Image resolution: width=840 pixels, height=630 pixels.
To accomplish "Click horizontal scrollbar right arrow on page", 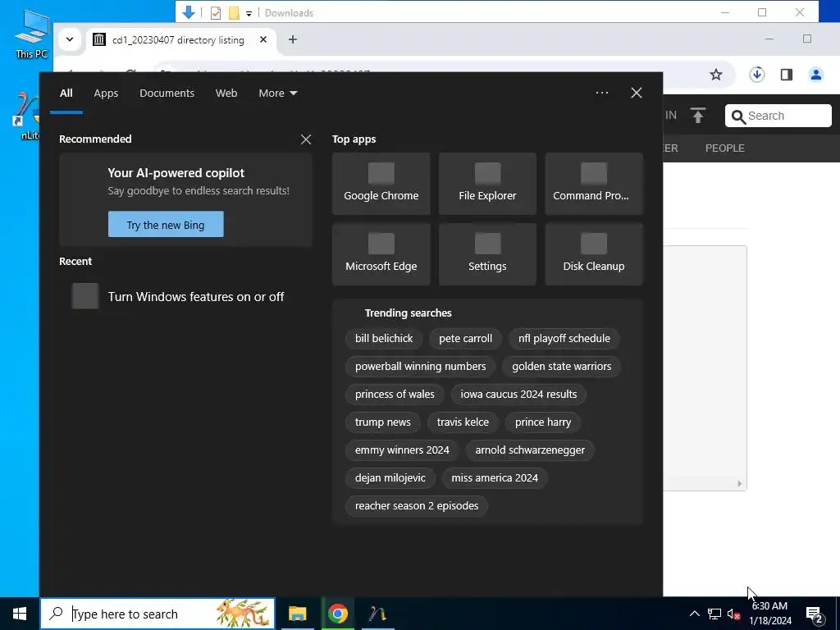I will (739, 484).
